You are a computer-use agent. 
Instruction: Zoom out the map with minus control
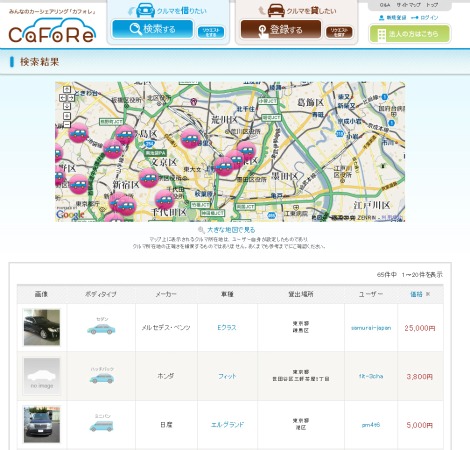pos(67,124)
